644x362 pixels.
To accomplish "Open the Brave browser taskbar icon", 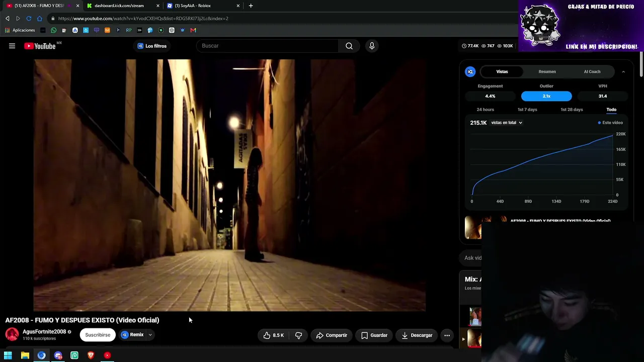I will click(x=91, y=355).
